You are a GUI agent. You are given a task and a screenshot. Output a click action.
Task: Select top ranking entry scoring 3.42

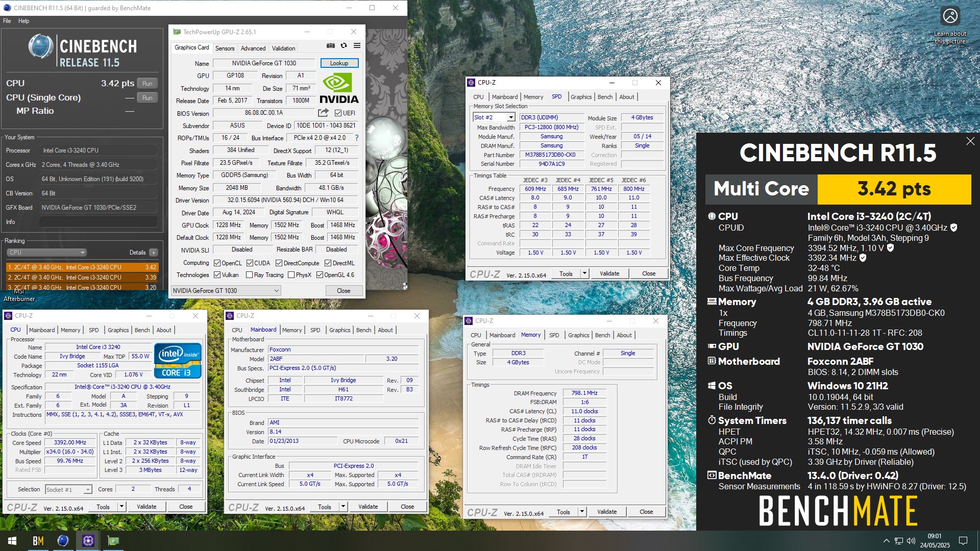(x=82, y=267)
